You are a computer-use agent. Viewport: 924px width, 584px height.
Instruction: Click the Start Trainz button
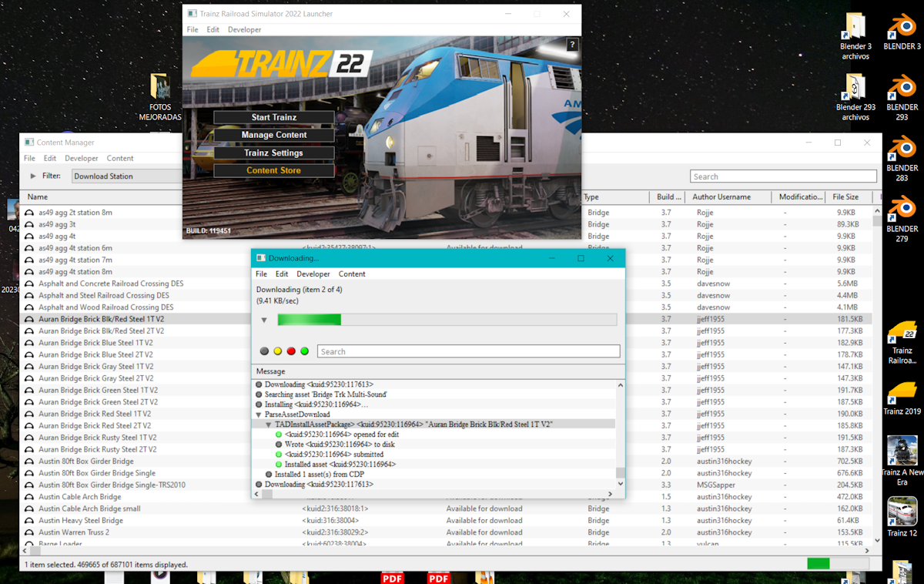[274, 118]
